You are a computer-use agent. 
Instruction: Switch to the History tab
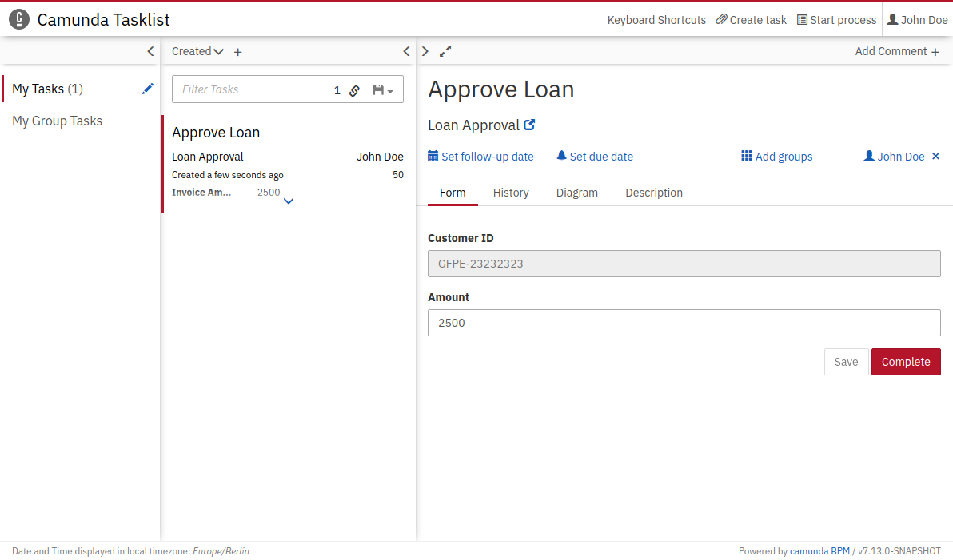[x=511, y=193]
